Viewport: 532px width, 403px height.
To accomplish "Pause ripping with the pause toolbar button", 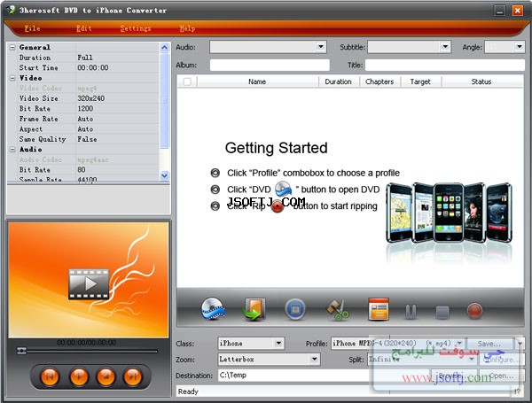I will pos(411,311).
